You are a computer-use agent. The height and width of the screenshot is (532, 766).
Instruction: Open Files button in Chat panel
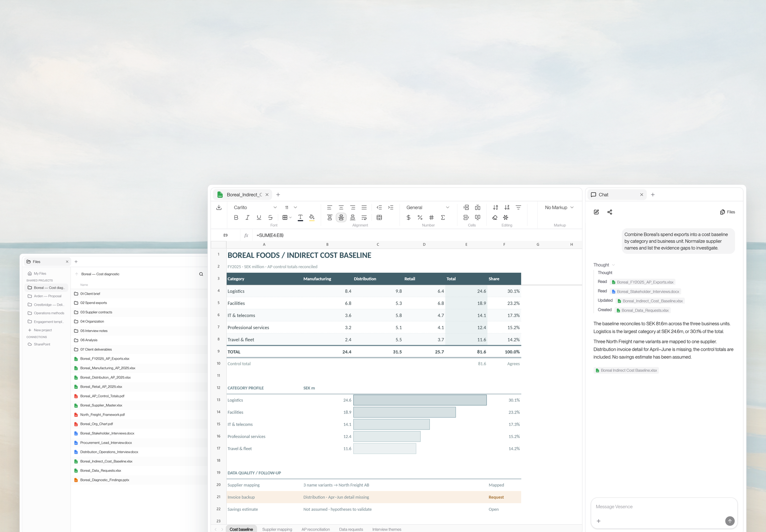pyautogui.click(x=727, y=212)
